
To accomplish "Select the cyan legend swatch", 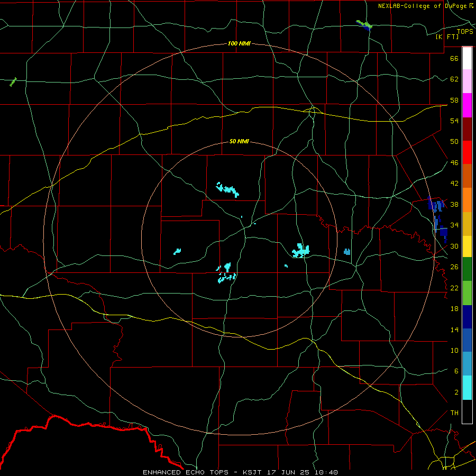I will tap(467, 388).
